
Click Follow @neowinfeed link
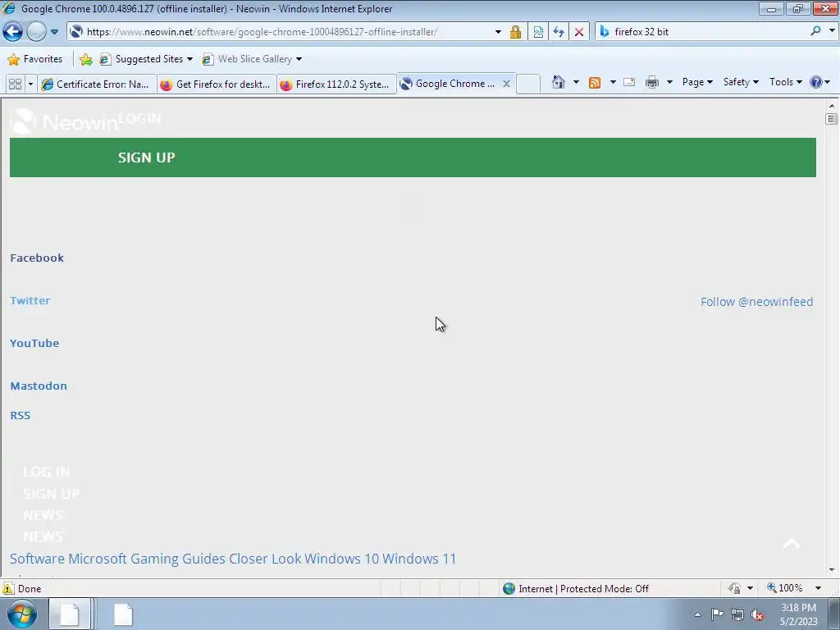[x=756, y=302]
